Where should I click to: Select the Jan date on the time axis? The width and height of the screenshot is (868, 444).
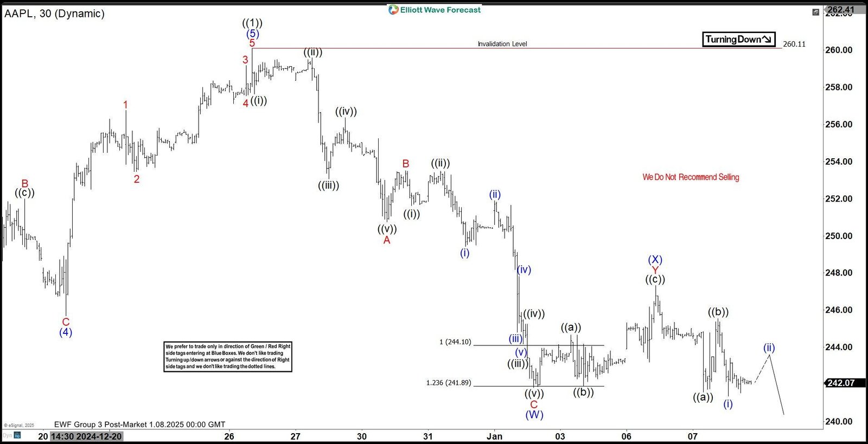[494, 436]
